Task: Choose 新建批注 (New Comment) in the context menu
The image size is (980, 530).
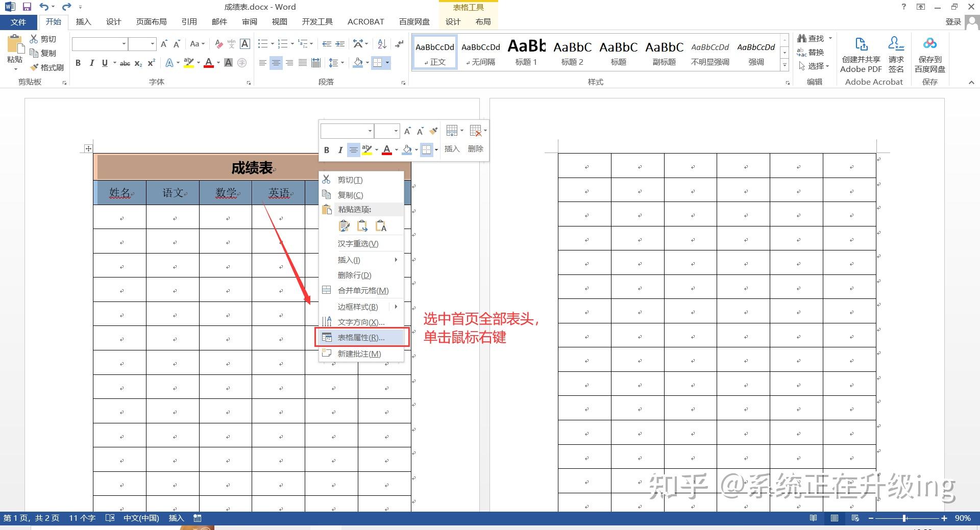Action: coord(361,354)
